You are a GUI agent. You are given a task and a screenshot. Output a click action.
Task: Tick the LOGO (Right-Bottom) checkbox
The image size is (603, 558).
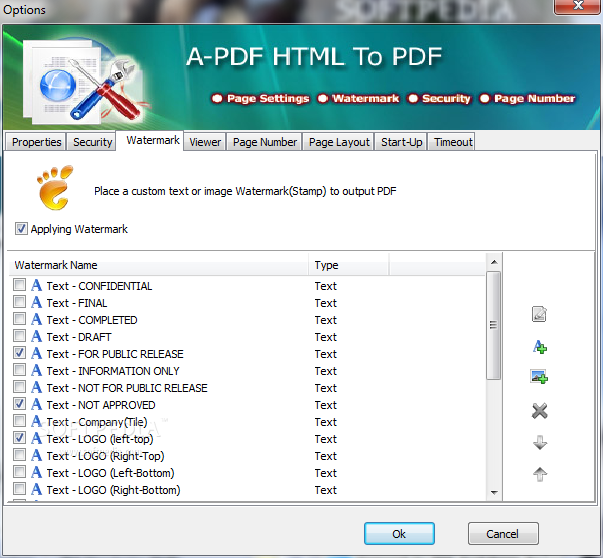click(x=19, y=489)
